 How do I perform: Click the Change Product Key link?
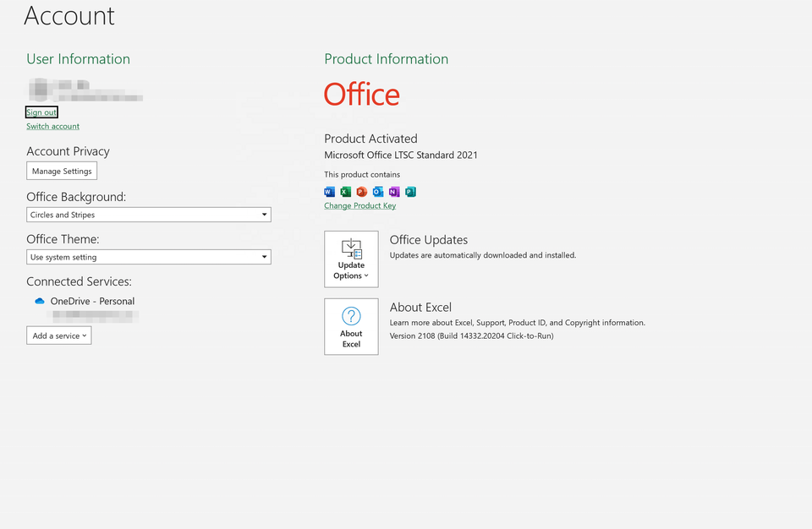click(x=359, y=206)
